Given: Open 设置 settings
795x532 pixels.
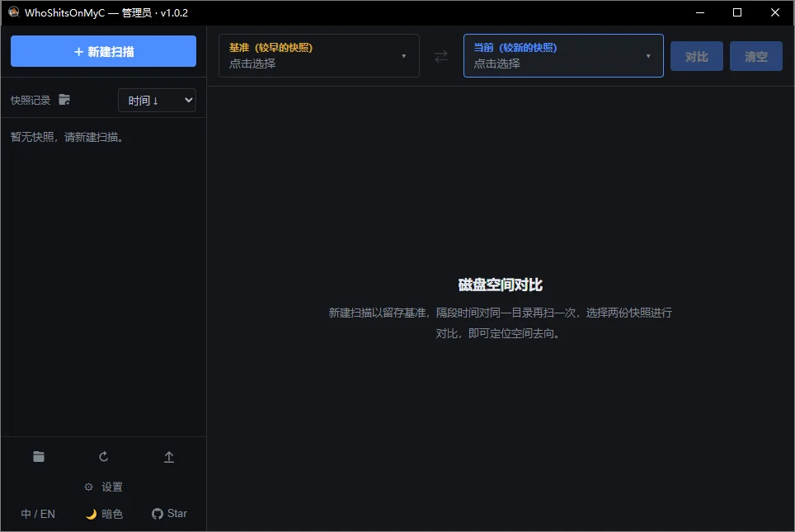Looking at the screenshot, I should 103,487.
